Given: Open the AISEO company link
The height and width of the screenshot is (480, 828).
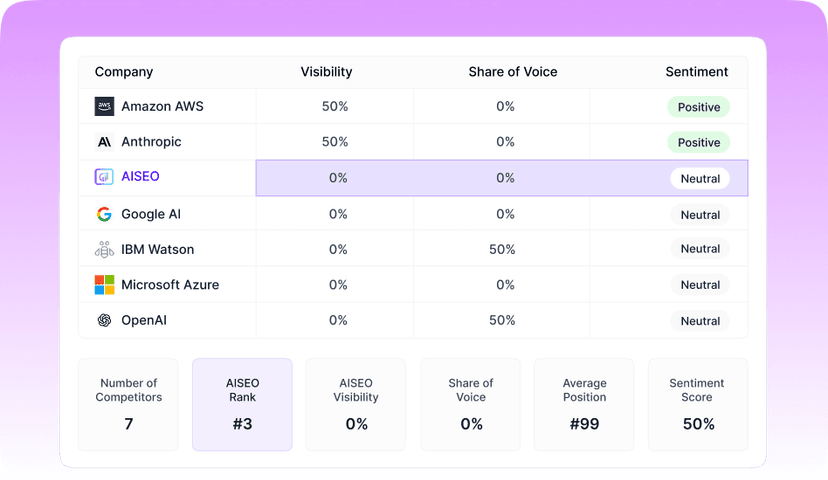Looking at the screenshot, I should [140, 176].
